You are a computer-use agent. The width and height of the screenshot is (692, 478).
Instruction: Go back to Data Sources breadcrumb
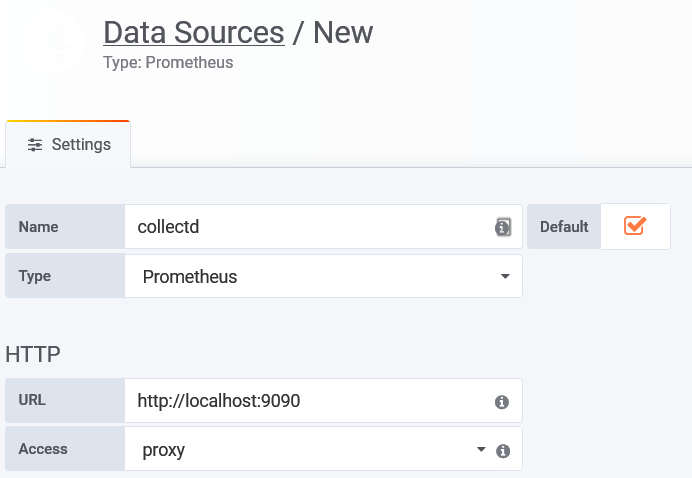(193, 32)
